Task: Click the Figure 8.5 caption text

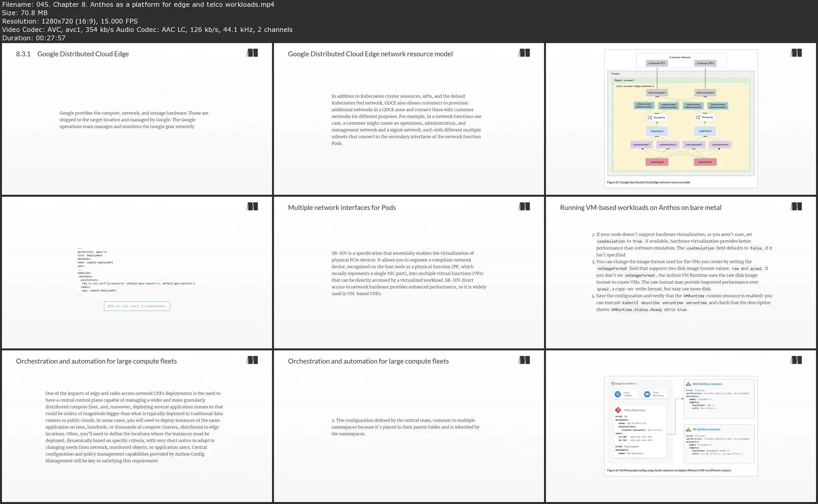Action: point(648,182)
